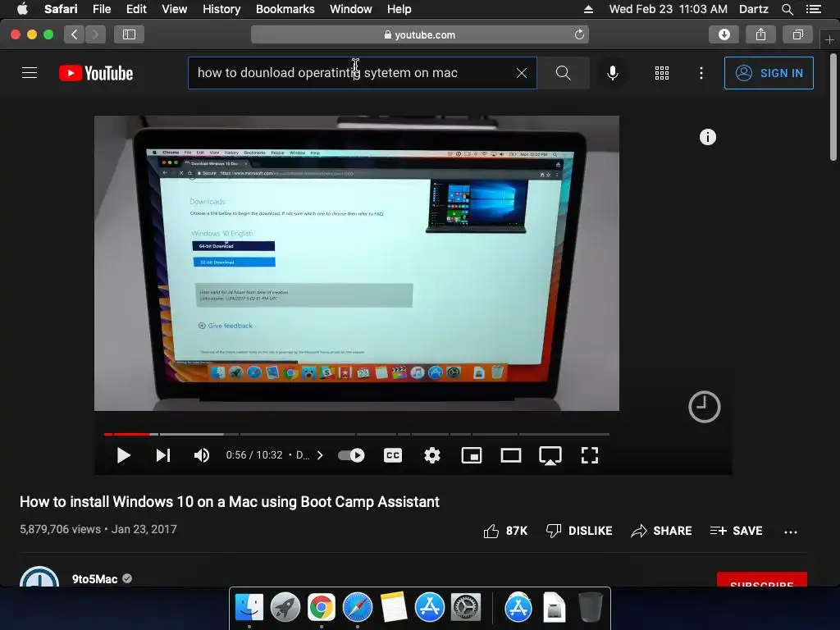Viewport: 840px width, 630px height.
Task: Open YouTube apps grid
Action: click(662, 73)
